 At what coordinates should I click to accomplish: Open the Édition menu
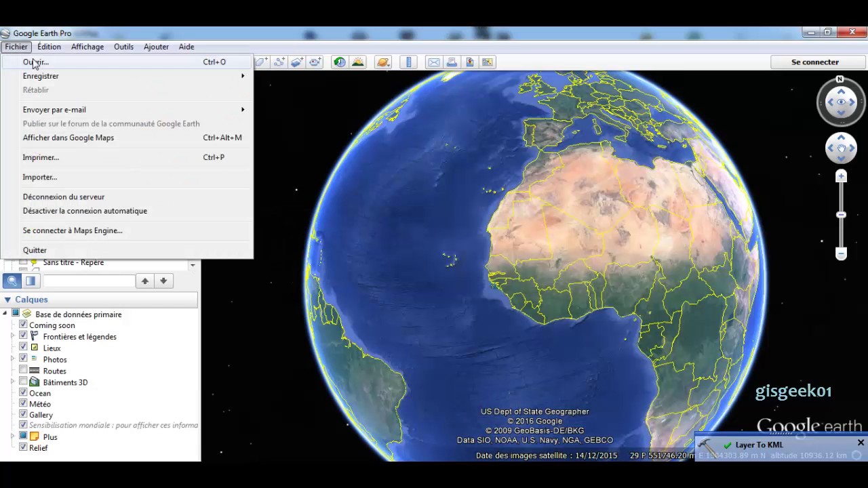(x=49, y=47)
